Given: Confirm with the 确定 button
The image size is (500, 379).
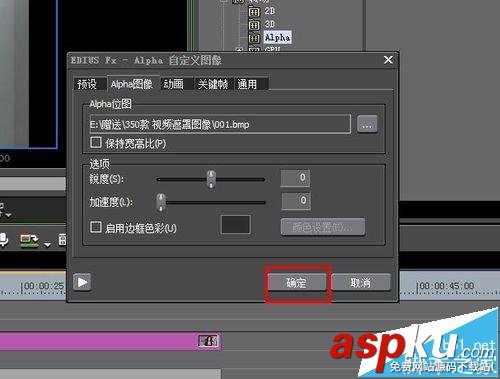Looking at the screenshot, I should coord(297,283).
